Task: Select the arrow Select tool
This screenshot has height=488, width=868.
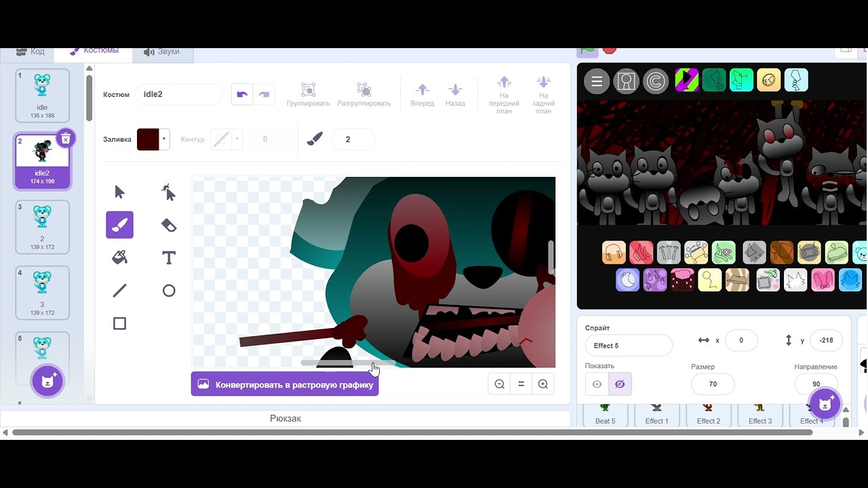Action: [119, 192]
